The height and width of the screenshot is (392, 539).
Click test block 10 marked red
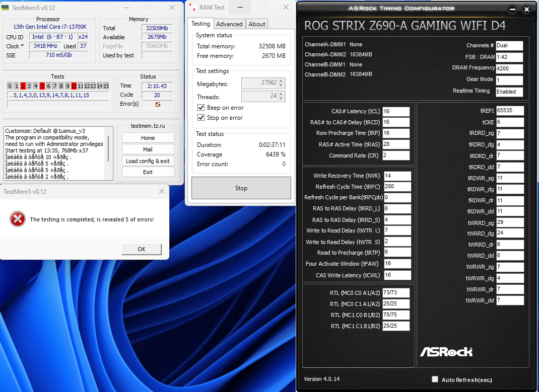pos(74,86)
